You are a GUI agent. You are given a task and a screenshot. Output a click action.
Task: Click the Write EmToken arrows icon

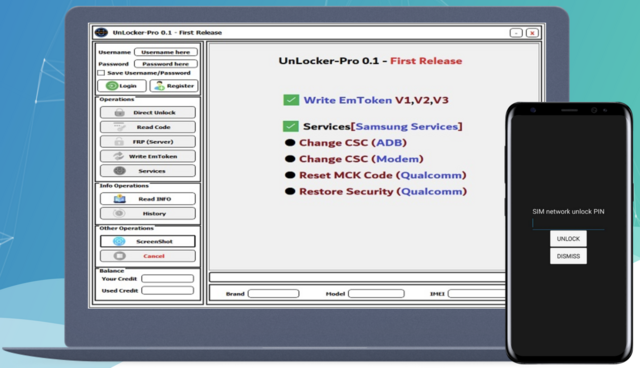[118, 156]
